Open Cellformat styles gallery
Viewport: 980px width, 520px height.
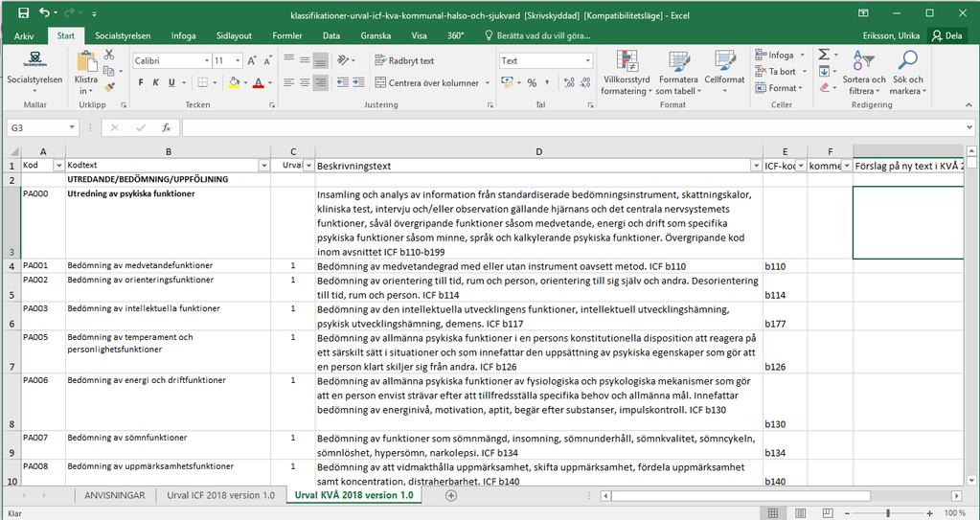click(724, 73)
